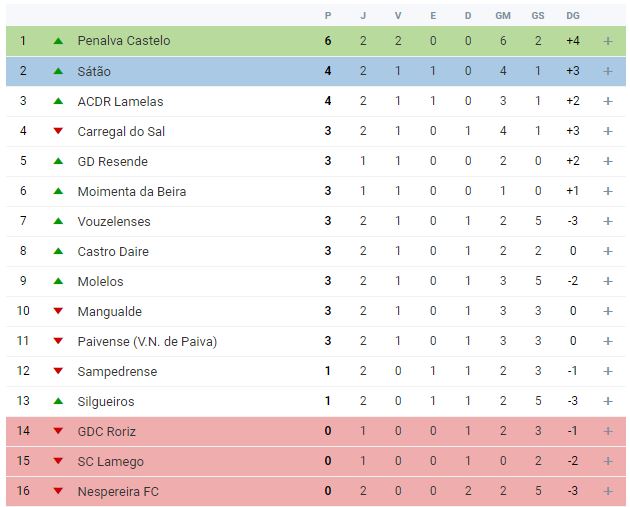Click red down arrow beside GDC Roriz
The width and height of the screenshot is (630, 507).
tap(58, 431)
